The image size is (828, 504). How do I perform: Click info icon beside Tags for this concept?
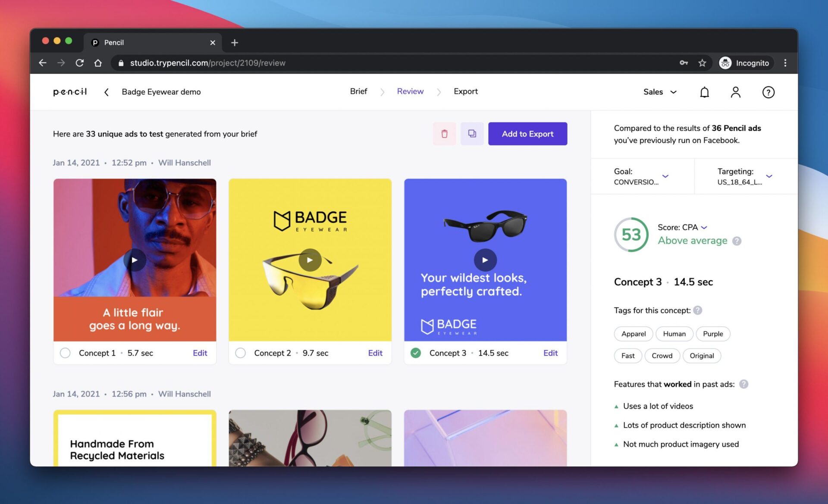(698, 310)
